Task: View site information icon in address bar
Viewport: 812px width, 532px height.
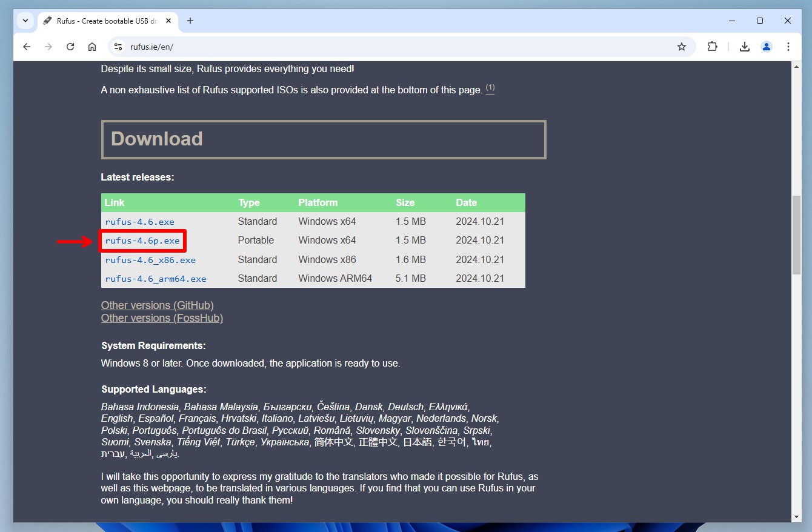Action: point(118,47)
